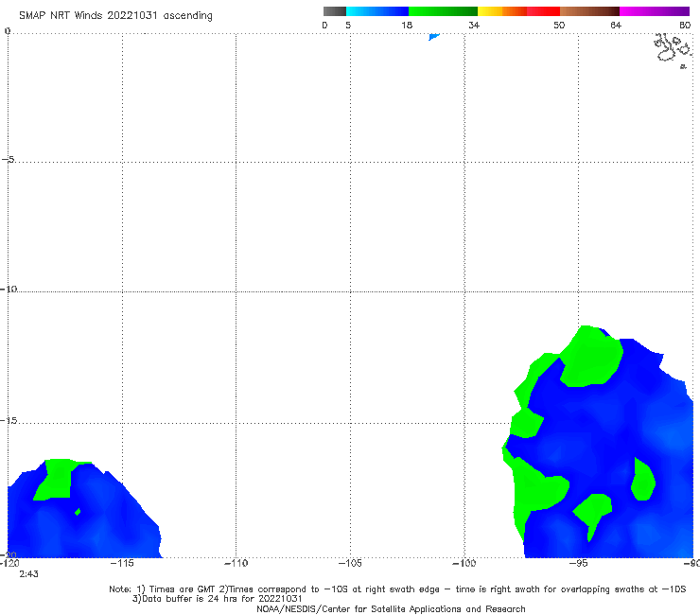Click the '-100' longitude axis label
The height and width of the screenshot is (615, 700).
tap(464, 563)
